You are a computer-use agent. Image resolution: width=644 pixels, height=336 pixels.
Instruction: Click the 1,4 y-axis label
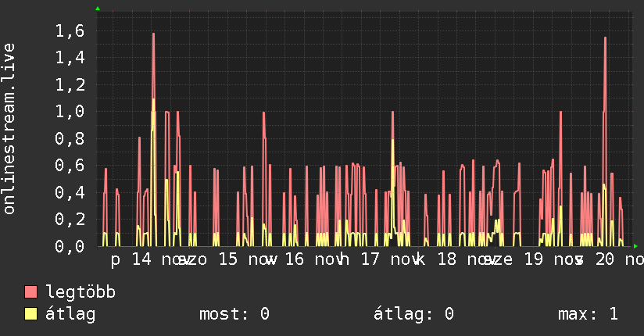pos(70,58)
